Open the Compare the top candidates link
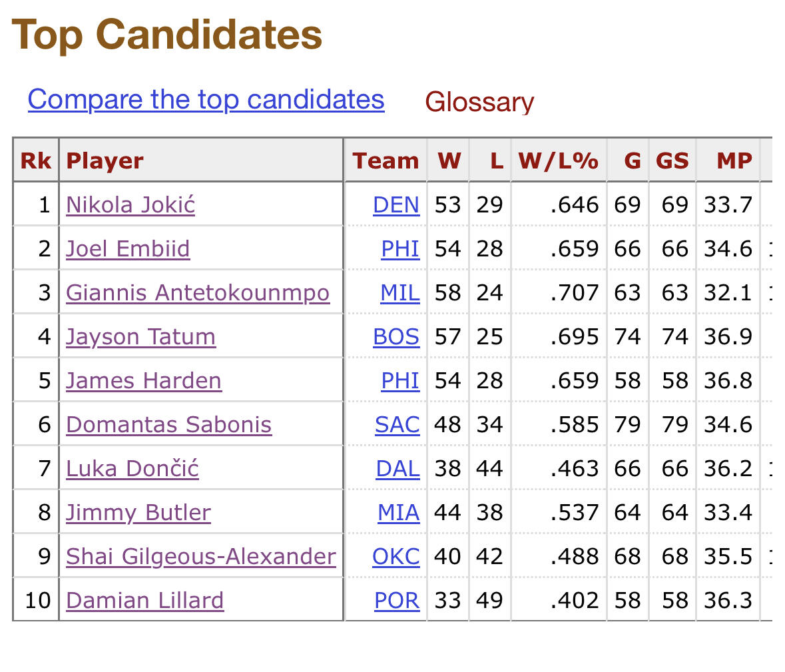Image resolution: width=785 pixels, height=672 pixels. click(206, 99)
